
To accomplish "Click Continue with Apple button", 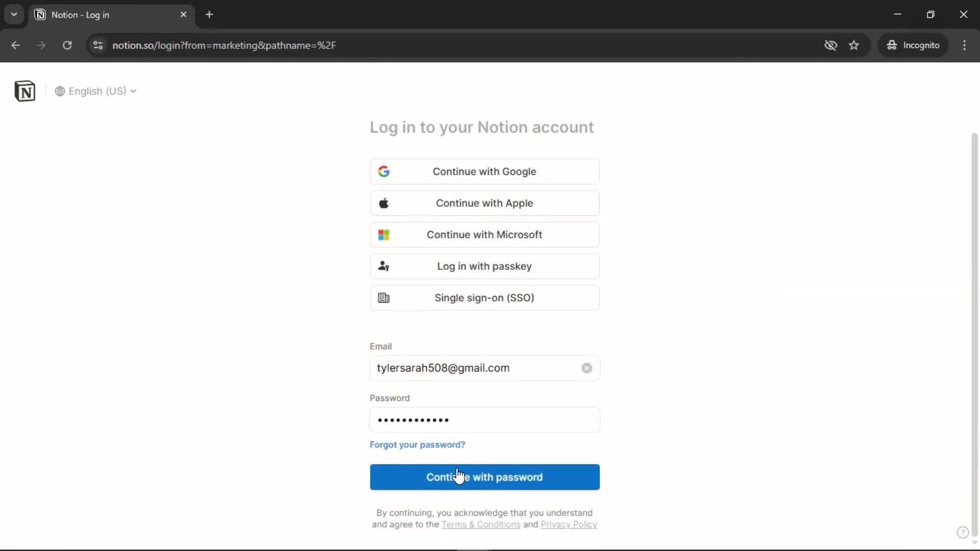I will [x=484, y=203].
